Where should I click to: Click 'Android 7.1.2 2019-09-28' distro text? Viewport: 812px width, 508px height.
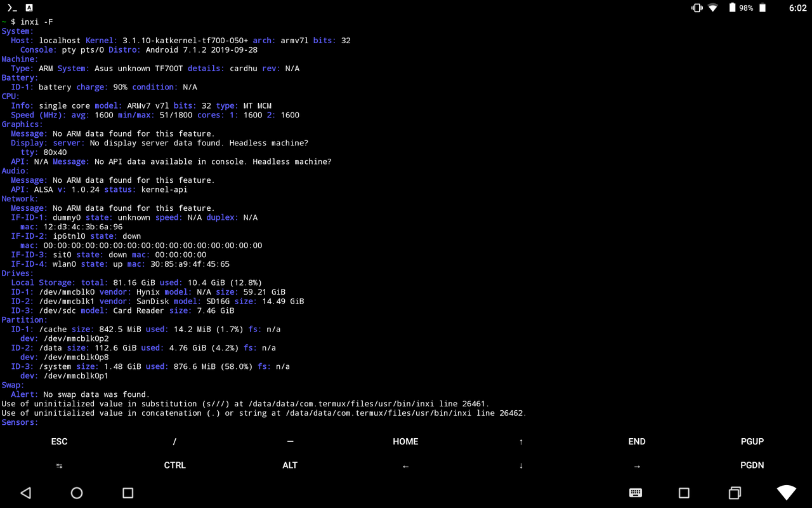click(202, 50)
